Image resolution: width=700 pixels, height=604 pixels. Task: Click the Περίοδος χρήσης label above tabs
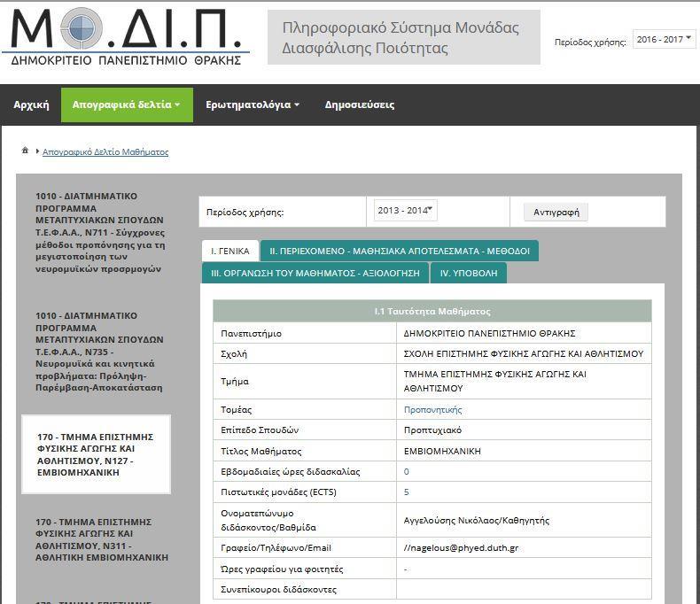[245, 213]
